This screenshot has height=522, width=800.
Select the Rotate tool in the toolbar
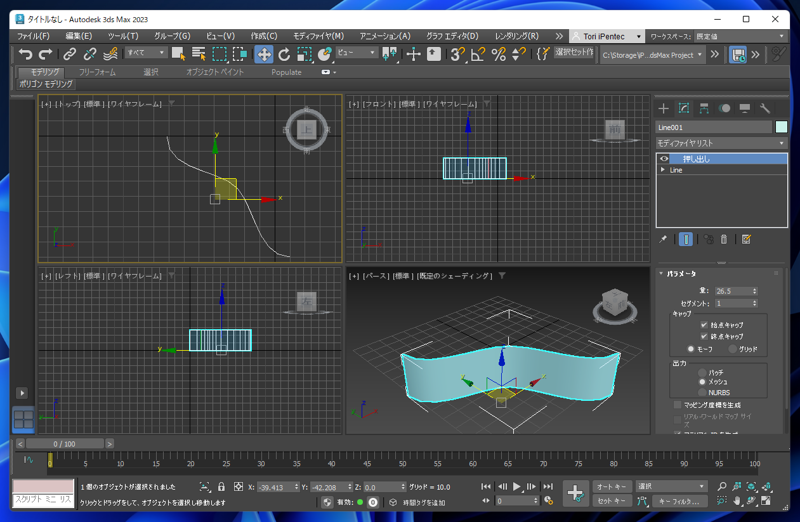284,54
